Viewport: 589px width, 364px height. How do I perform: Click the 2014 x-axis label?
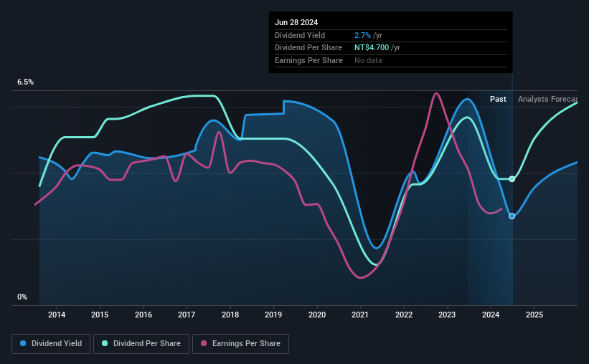click(57, 315)
